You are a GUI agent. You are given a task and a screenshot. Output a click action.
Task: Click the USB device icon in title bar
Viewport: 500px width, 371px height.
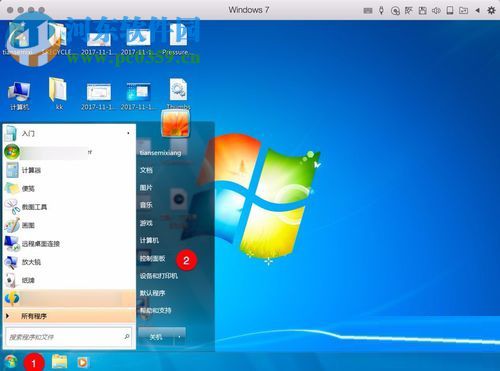tap(382, 11)
